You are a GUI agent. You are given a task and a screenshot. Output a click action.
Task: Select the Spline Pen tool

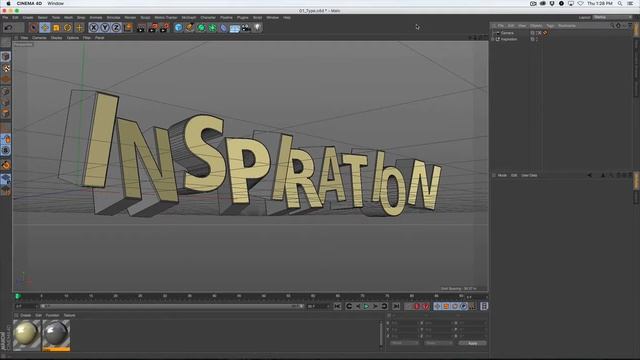point(190,28)
